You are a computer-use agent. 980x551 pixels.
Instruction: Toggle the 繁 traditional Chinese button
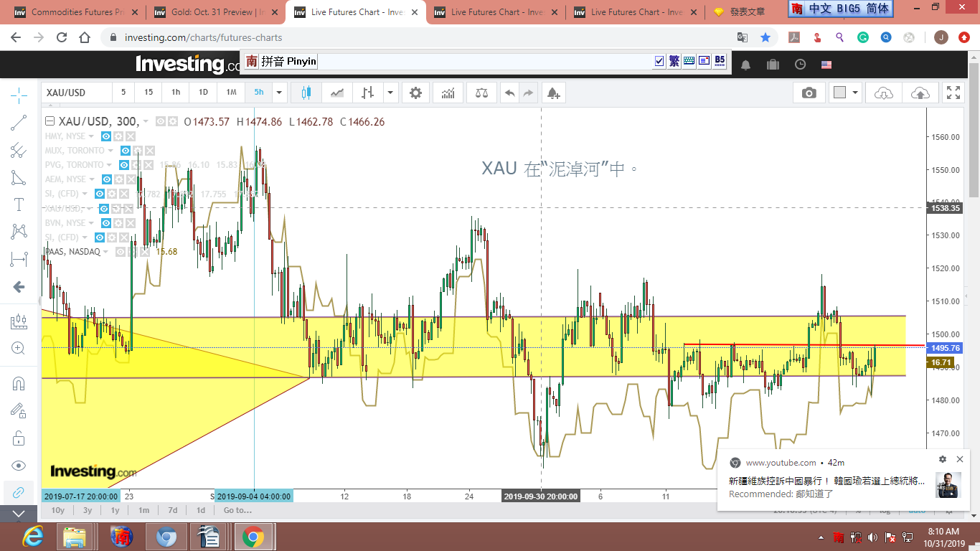click(674, 61)
